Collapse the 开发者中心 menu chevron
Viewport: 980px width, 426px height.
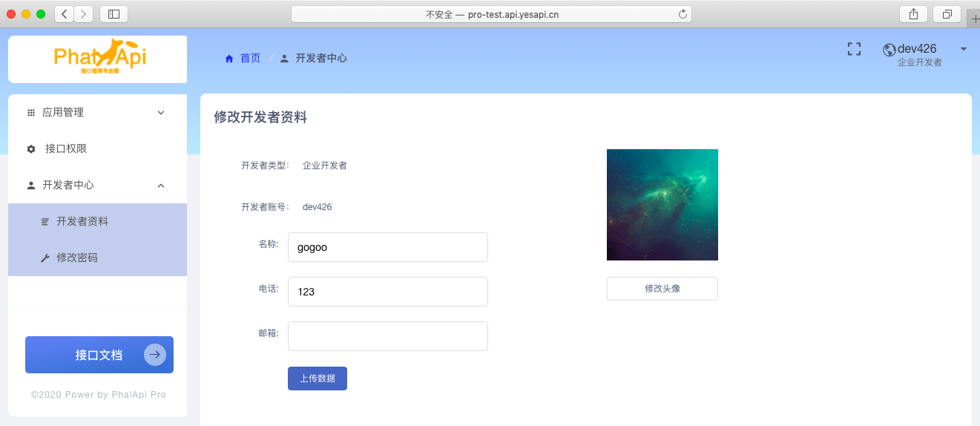pos(161,186)
